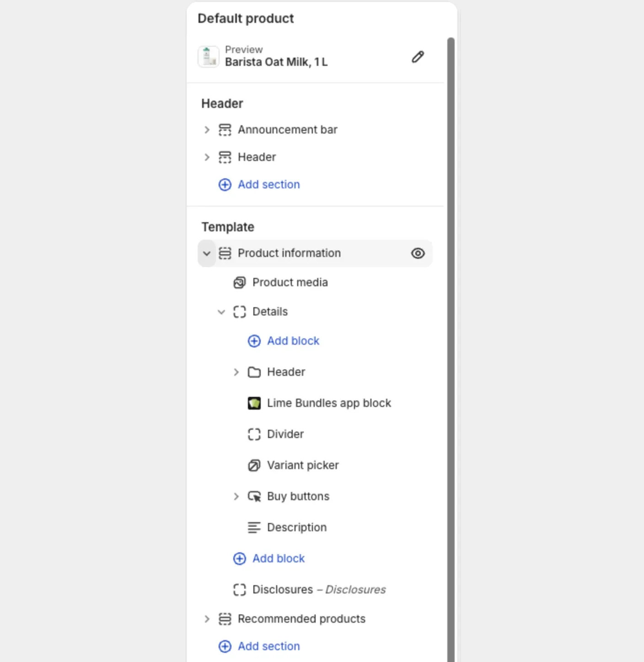Click Add section under the Header group
This screenshot has height=662, width=644.
(268, 185)
